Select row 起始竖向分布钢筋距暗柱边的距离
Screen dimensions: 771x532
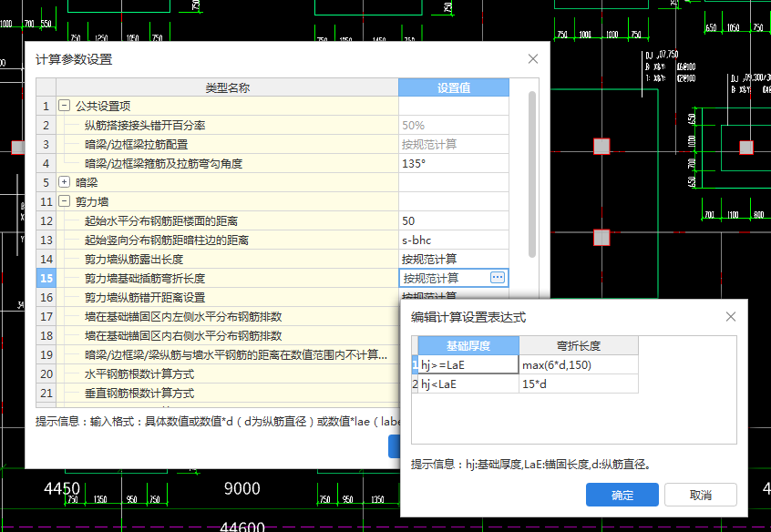coord(227,240)
